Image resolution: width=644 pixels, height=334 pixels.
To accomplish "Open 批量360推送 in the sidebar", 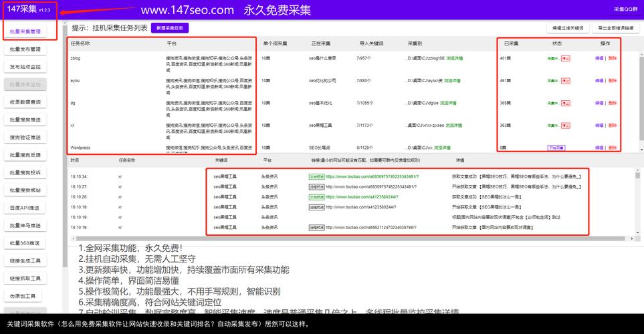I will click(25, 243).
